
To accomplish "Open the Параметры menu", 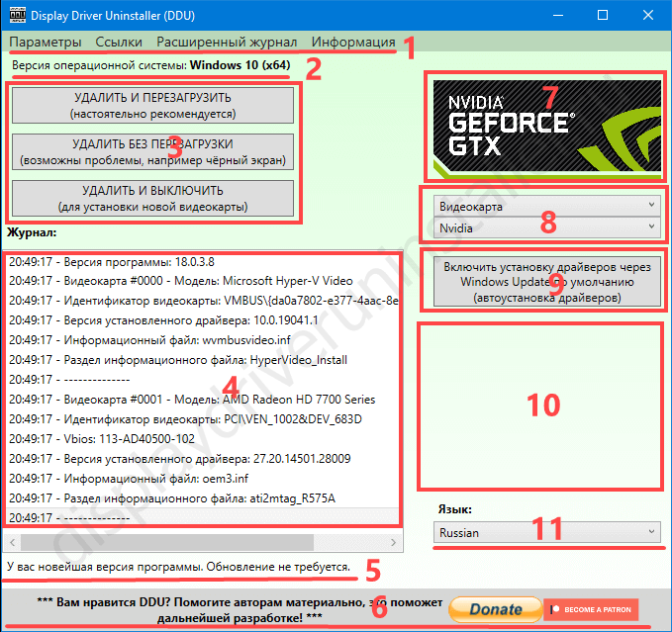I will pos(46,42).
